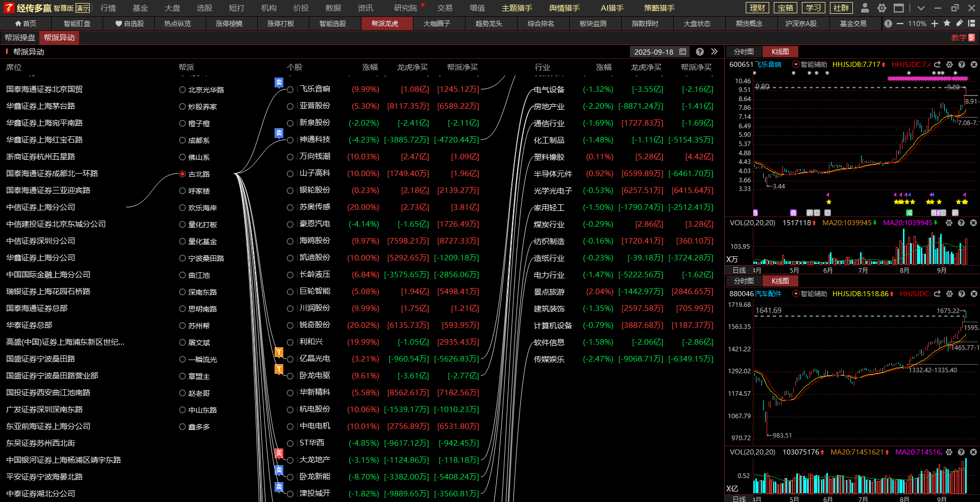Image resolution: width=980 pixels, height=502 pixels.
Task: Click the red 买 tag beside 大龙地产
Action: click(279, 453)
